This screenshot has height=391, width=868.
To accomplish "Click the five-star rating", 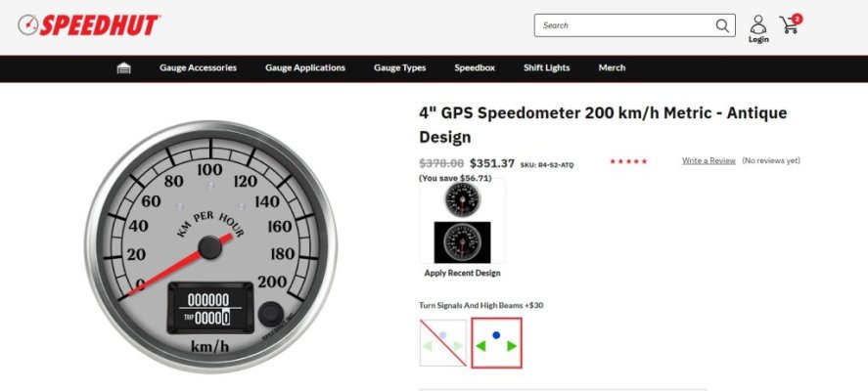I will tap(628, 161).
